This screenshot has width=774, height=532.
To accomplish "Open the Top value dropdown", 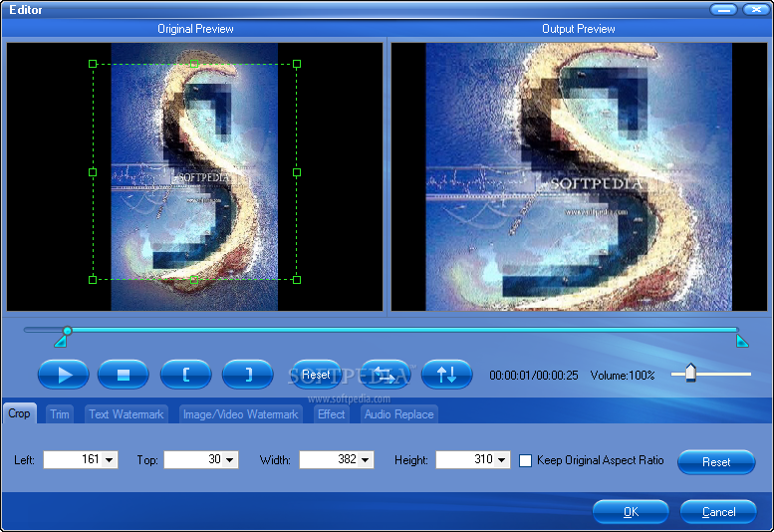I will [230, 460].
